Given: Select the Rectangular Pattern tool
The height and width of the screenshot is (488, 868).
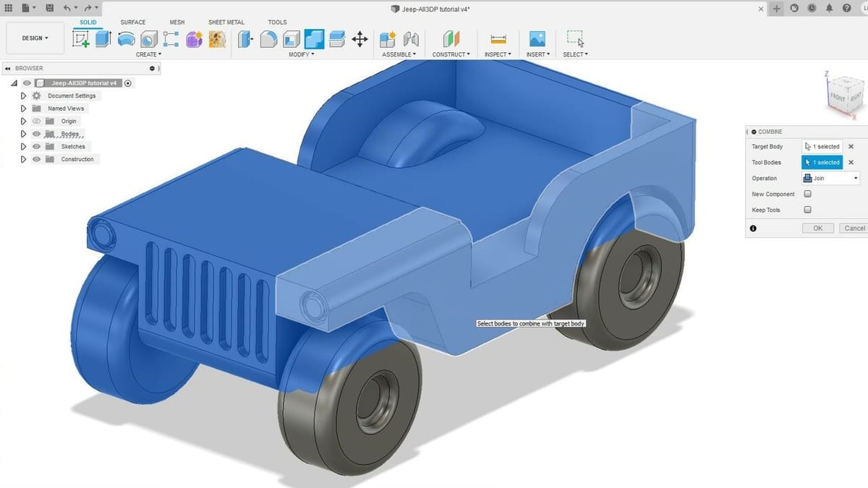Looking at the screenshot, I should click(x=171, y=39).
